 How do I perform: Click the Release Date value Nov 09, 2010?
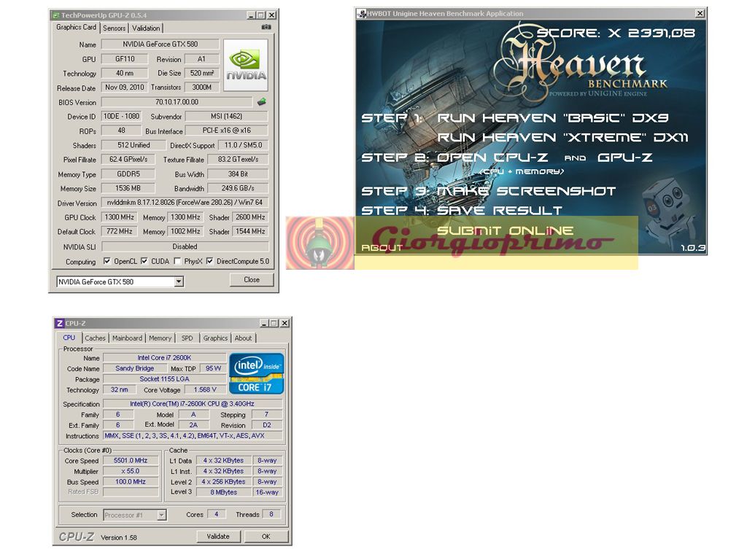point(124,87)
